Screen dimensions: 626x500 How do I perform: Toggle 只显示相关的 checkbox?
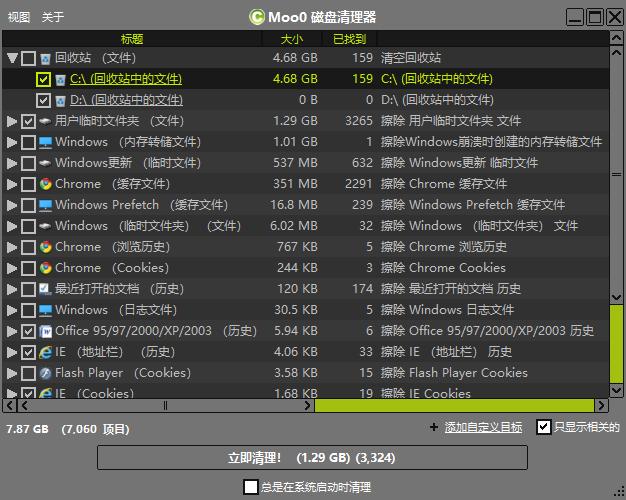click(543, 427)
